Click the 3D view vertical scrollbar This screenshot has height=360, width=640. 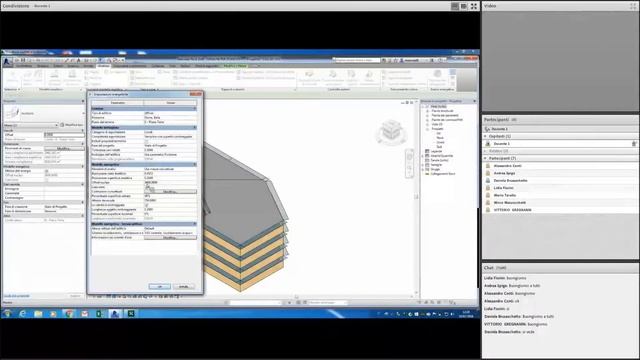point(416,196)
